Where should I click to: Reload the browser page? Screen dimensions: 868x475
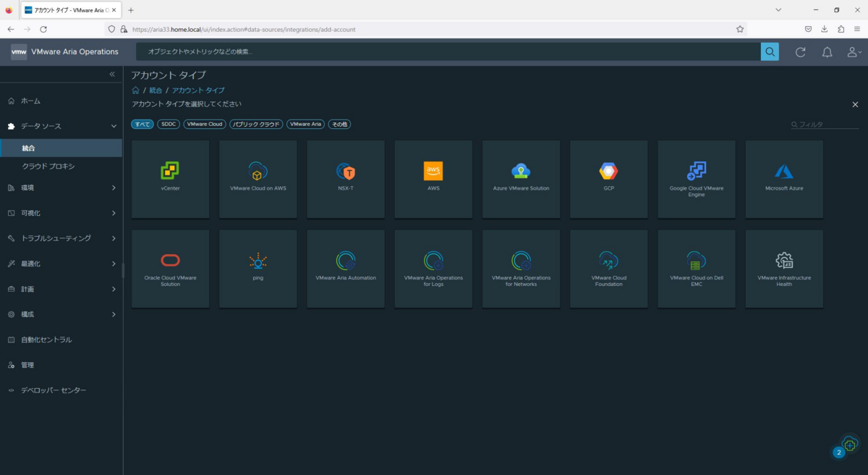(x=43, y=29)
